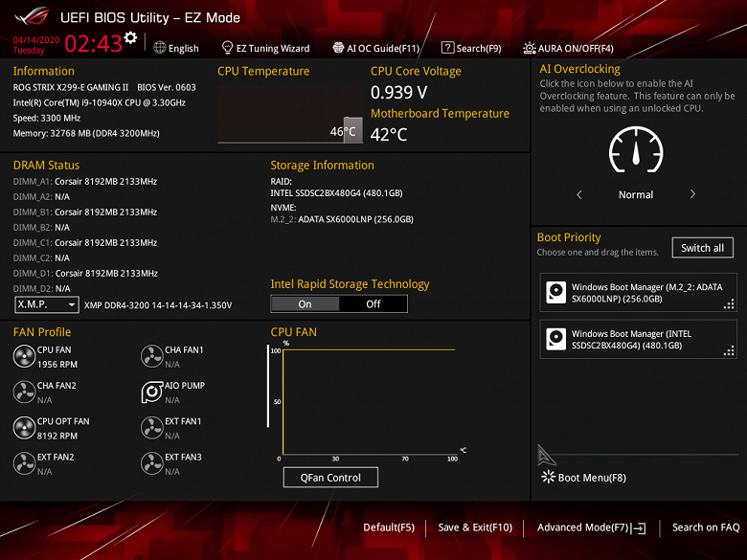Click the ADATA boot entry disk icon
747x560 pixels.
click(x=556, y=292)
